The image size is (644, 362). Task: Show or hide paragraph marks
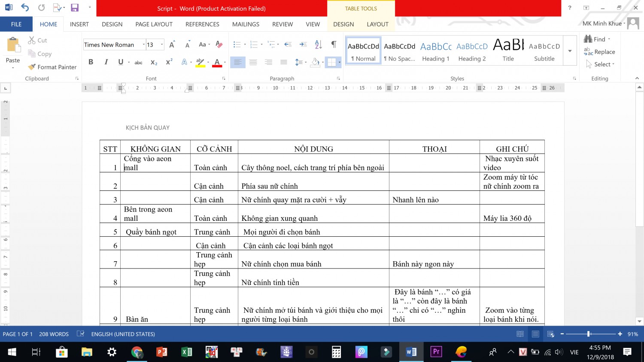334,45
